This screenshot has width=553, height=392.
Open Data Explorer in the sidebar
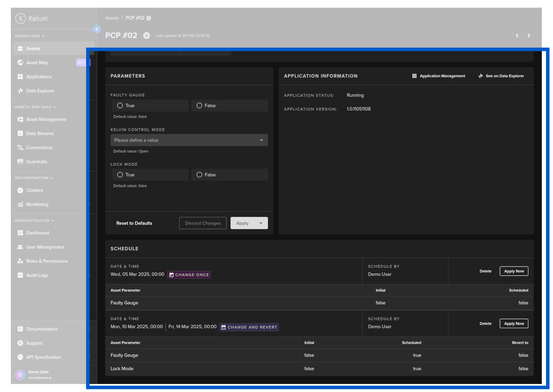coord(40,91)
